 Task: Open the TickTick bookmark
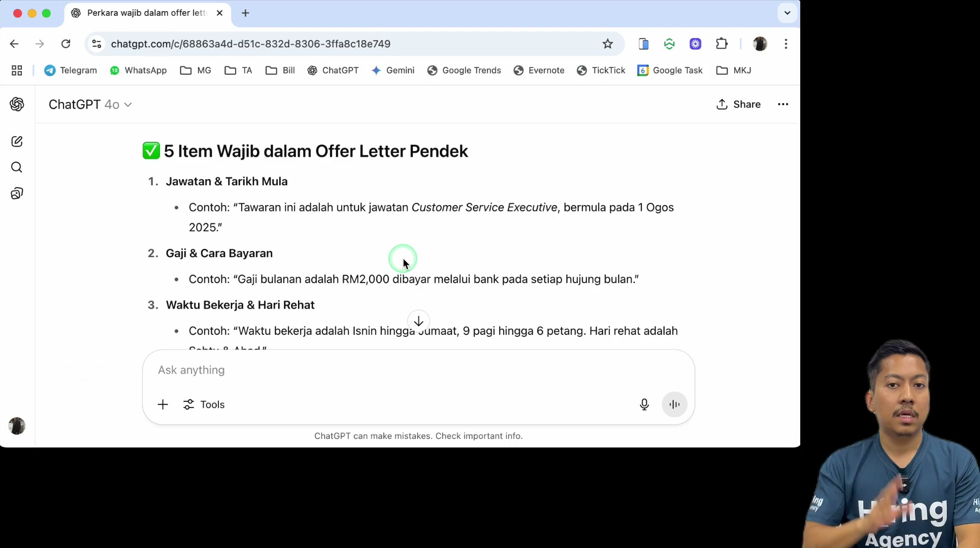pyautogui.click(x=601, y=71)
